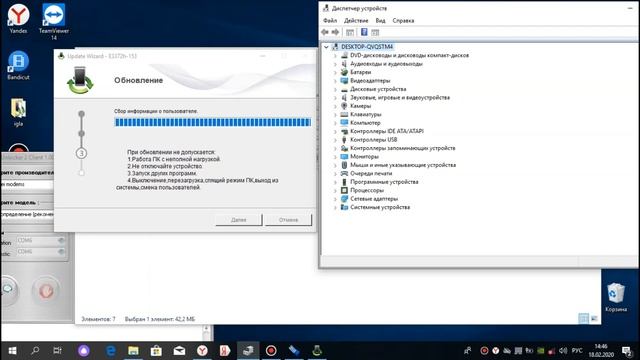
Task: Expand Процессоры node
Action: (335, 191)
